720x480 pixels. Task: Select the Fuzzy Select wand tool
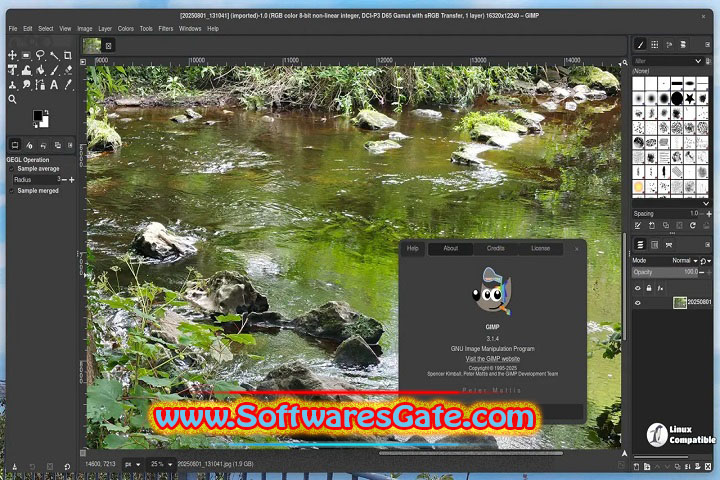pyautogui.click(x=54, y=56)
